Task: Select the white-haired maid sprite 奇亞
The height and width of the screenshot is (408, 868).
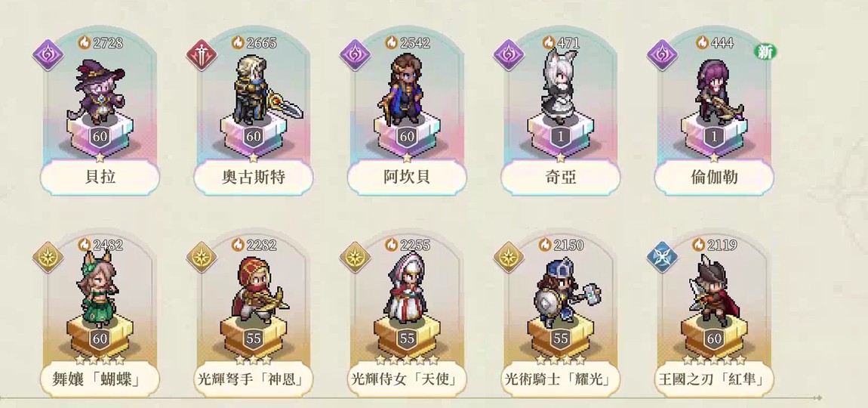Action: coord(559,86)
